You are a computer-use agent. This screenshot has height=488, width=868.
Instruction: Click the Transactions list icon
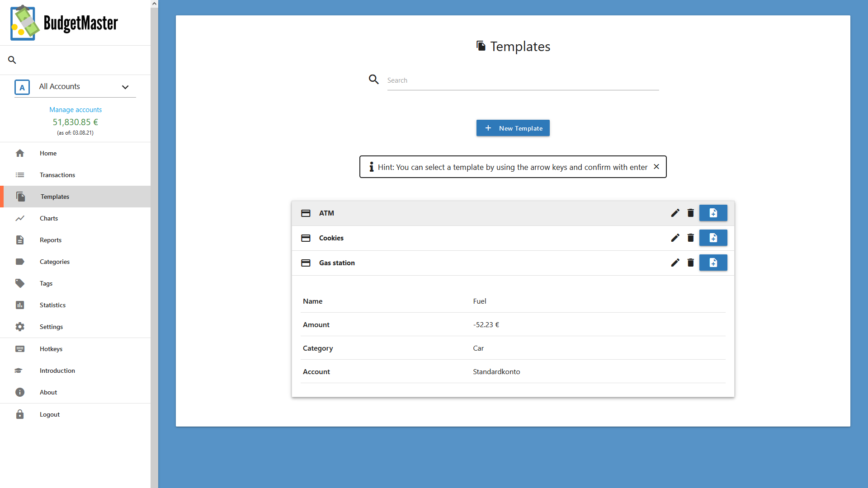[20, 175]
